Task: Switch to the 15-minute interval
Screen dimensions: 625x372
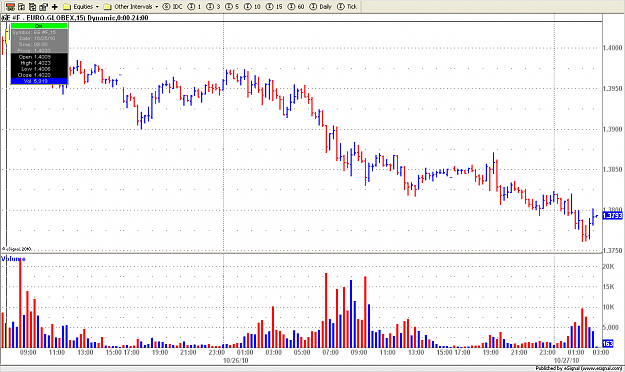Action: click(x=274, y=7)
